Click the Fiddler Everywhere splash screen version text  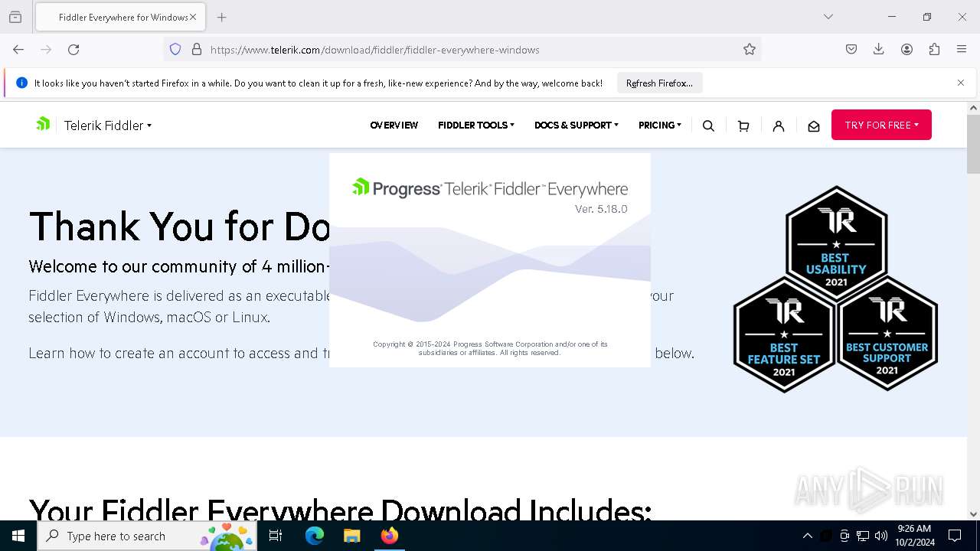pos(601,209)
